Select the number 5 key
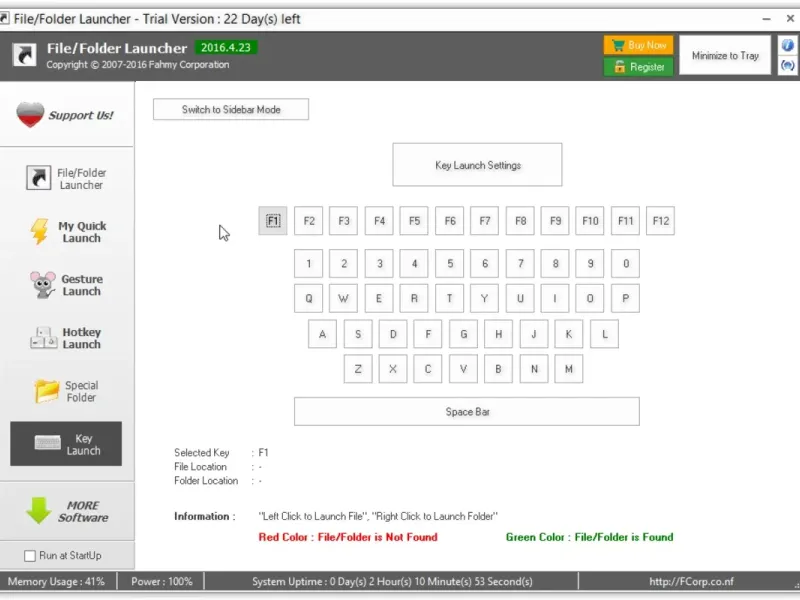Viewport: 800px width, 600px height. [449, 264]
